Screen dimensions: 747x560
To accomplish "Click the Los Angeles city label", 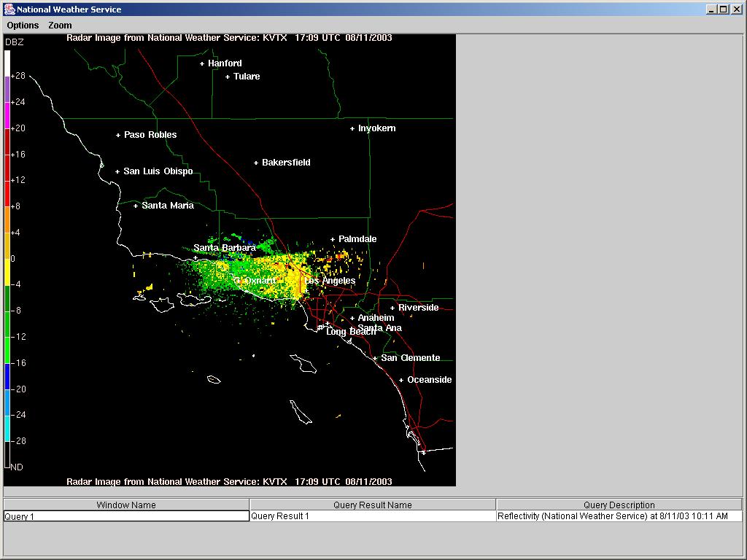I will (x=330, y=281).
